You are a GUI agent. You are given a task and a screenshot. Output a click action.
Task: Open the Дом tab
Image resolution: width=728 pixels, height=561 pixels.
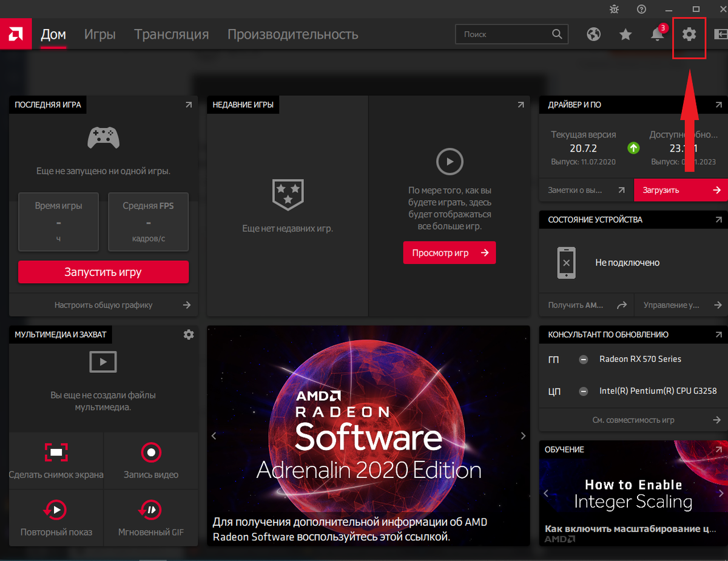tap(53, 35)
